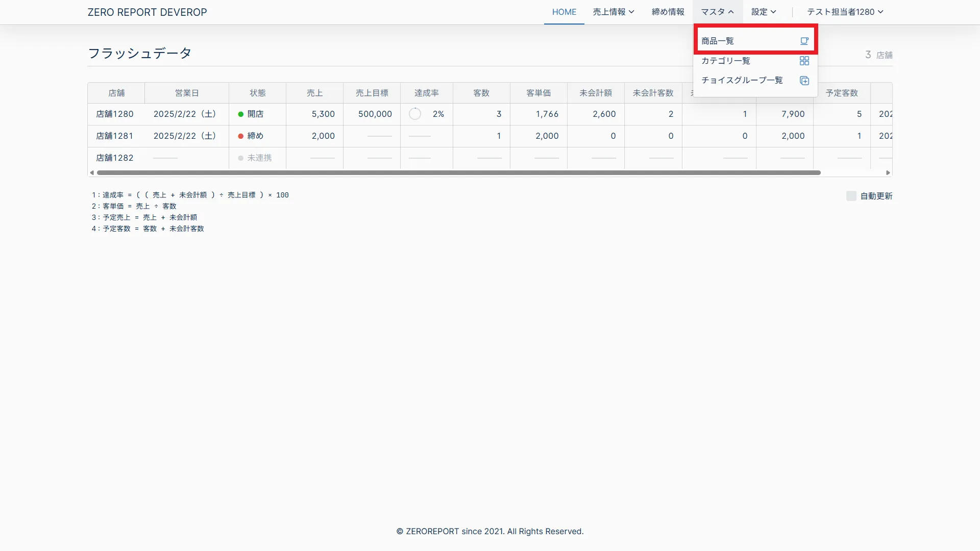Click the 2% achievement rate progress circle
Viewport: 980px width, 551px height.
click(x=415, y=114)
